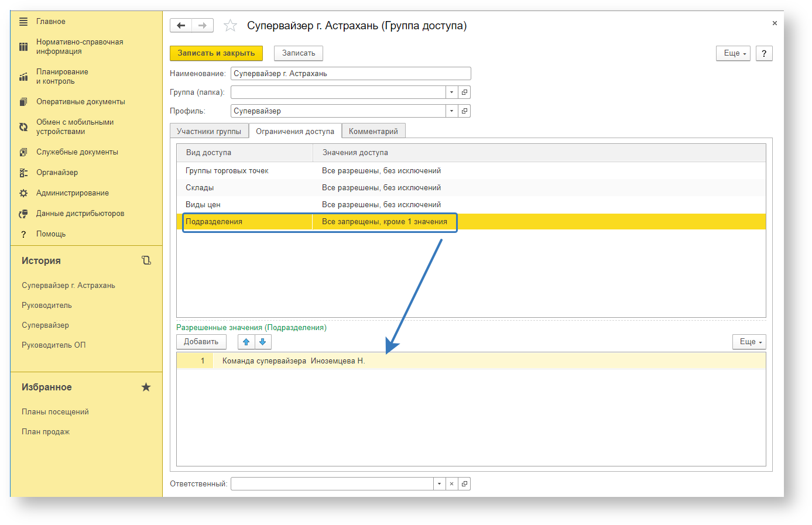The height and width of the screenshot is (525, 812).
Task: Click the Добавить button
Action: coord(201,342)
